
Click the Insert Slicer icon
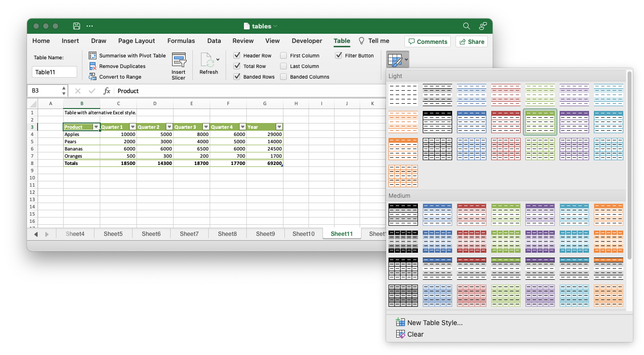click(x=179, y=60)
